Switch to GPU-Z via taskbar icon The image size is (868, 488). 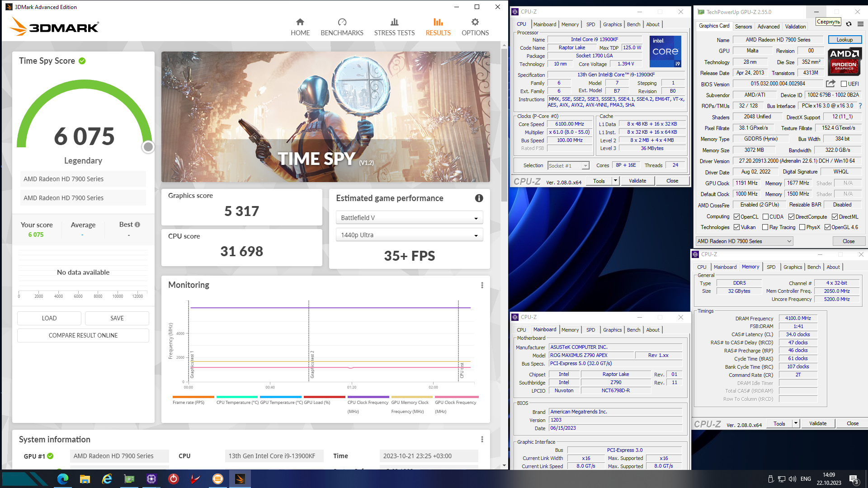129,479
